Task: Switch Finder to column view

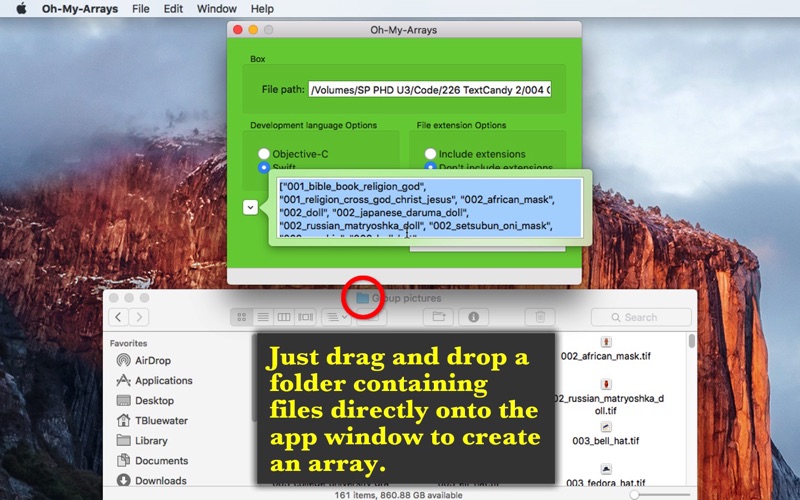Action: (284, 317)
